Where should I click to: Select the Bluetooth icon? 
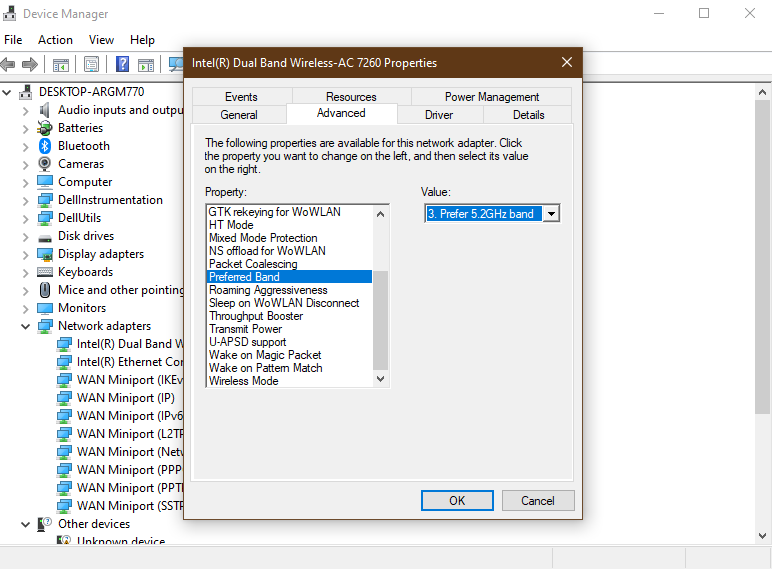pos(45,146)
